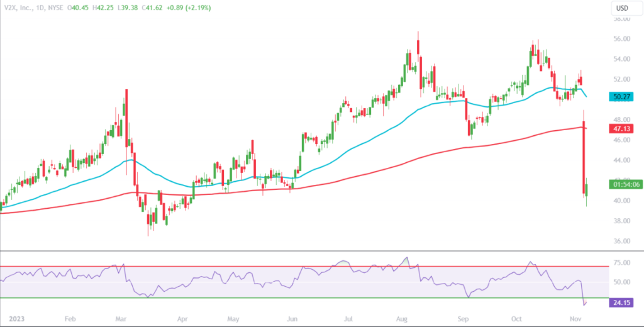Click the 24.15 RSI value label

tap(621, 303)
